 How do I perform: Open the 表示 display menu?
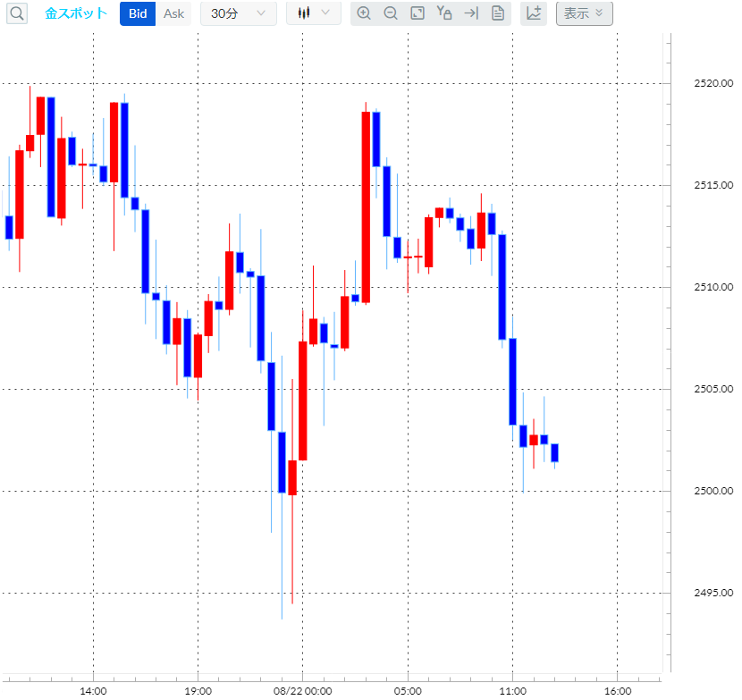[585, 13]
